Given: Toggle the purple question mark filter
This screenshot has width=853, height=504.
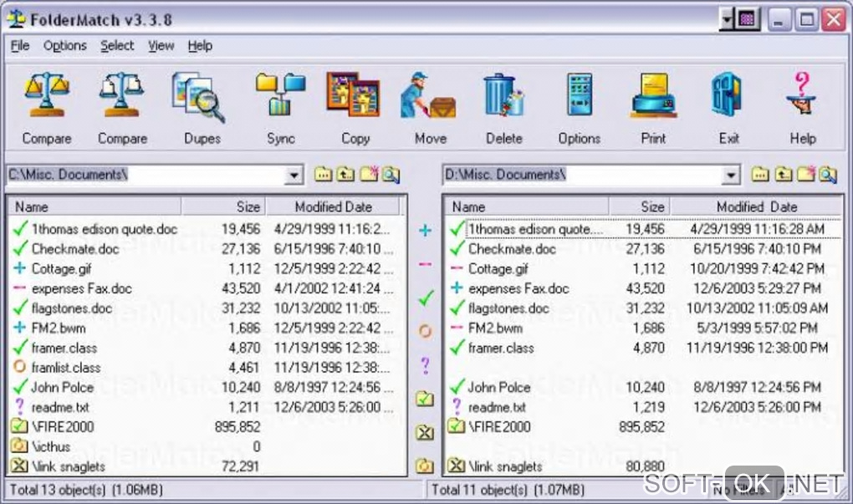Looking at the screenshot, I should [425, 365].
